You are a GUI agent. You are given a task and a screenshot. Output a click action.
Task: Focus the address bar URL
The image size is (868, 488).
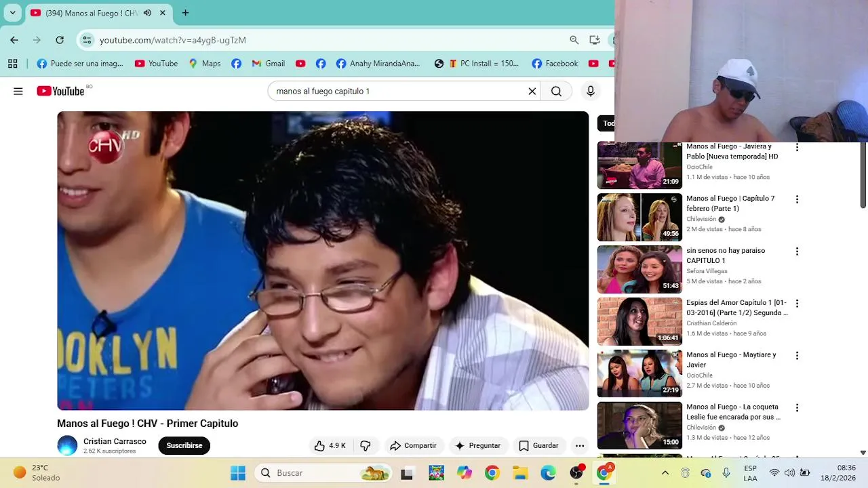click(172, 40)
